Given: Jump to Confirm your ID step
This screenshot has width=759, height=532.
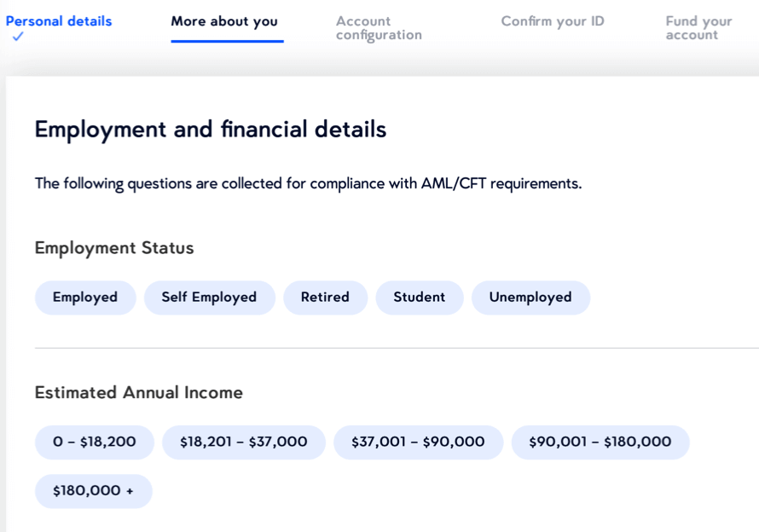Looking at the screenshot, I should (552, 21).
